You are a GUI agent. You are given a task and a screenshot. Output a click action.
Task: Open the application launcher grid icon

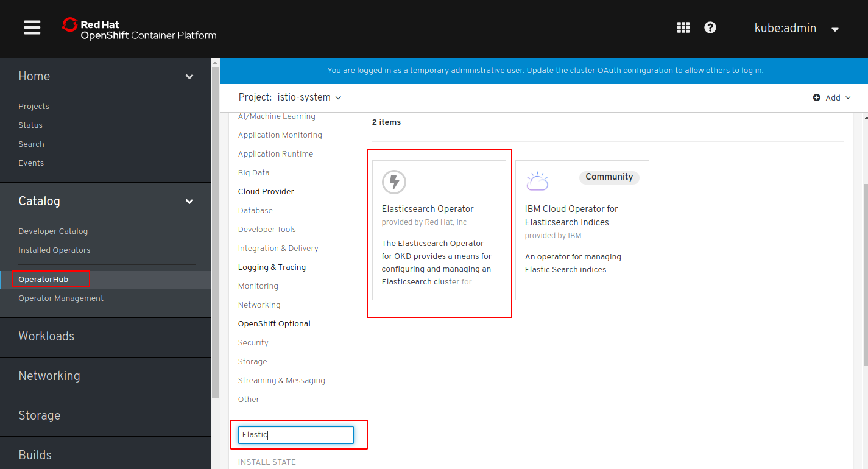coord(683,27)
